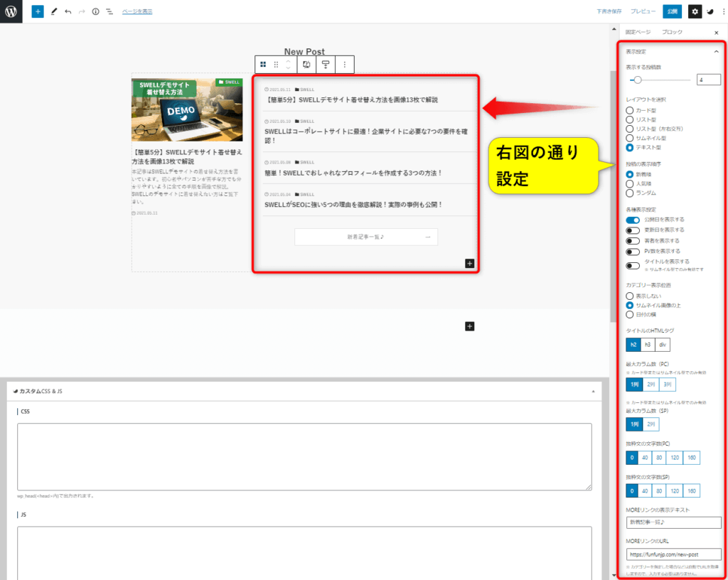Open the block inserter plus button
Screen dimensions: 728x580
[38, 11]
